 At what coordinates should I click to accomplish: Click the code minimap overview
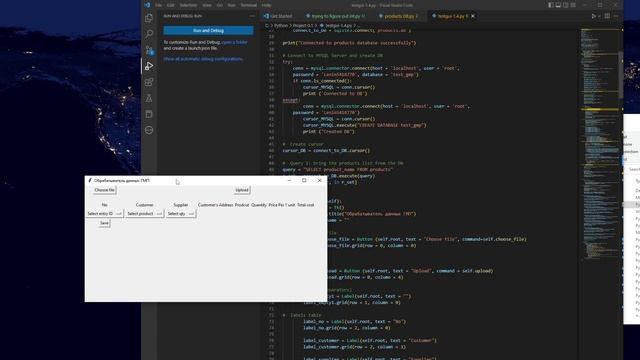(600, 143)
